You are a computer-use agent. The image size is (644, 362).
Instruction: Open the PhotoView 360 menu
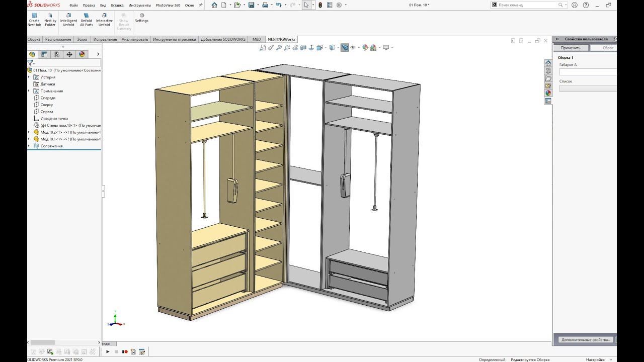point(168,5)
